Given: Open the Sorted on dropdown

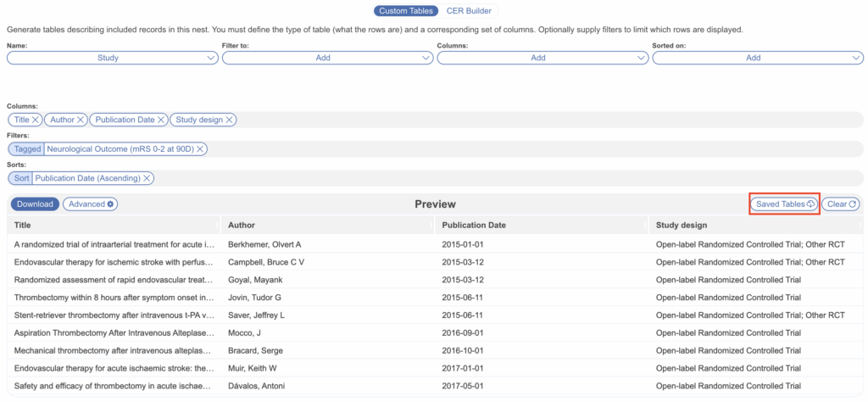Looking at the screenshot, I should (x=759, y=58).
